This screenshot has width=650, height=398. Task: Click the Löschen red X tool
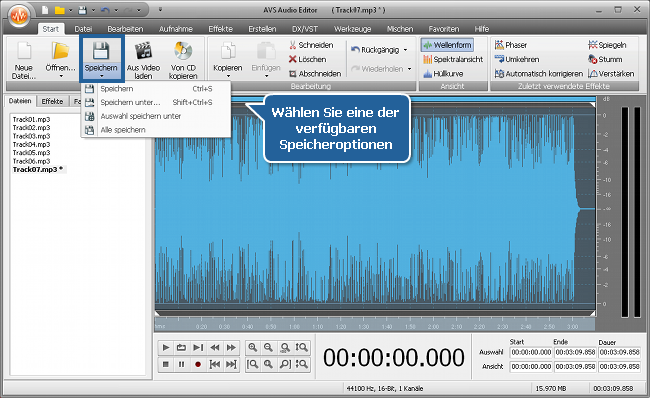click(x=308, y=59)
